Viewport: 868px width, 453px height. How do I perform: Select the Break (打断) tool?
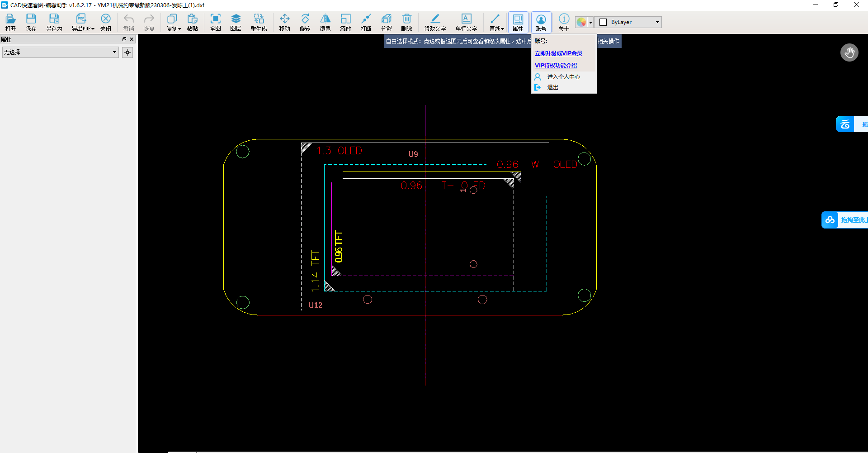click(366, 22)
